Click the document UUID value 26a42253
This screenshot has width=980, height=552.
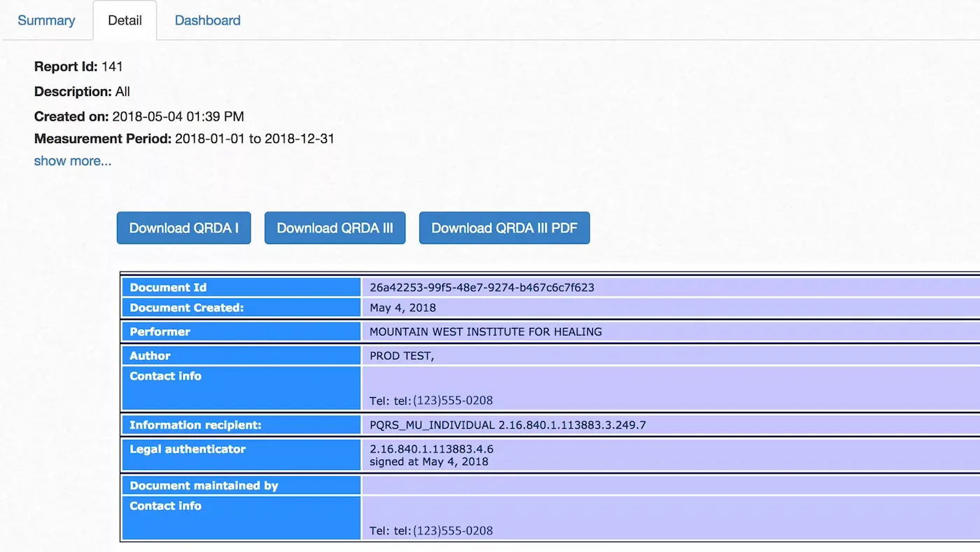[x=482, y=287]
